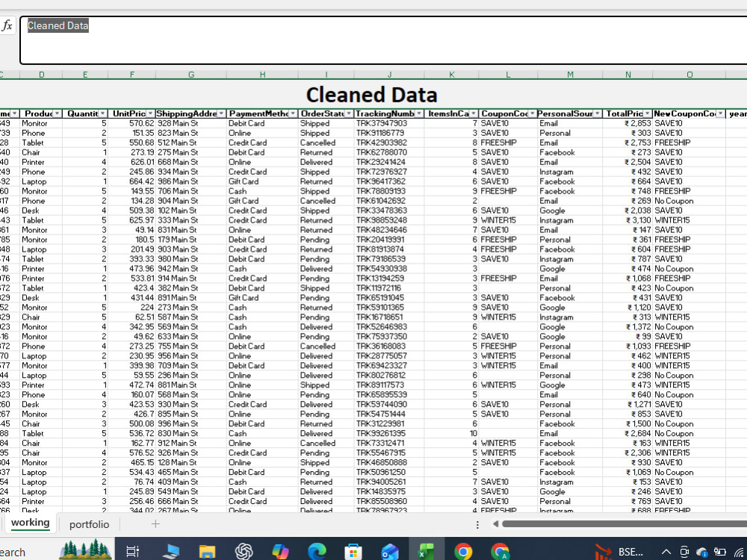Screen dimensions: 747x560
Task: Open the CouponCode filter dropdown
Action: (532, 113)
